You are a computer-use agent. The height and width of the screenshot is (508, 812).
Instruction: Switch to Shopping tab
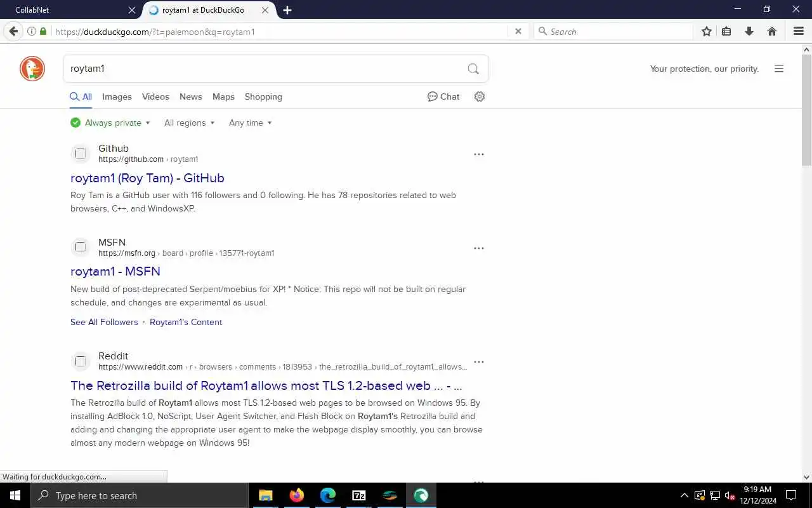tap(263, 97)
